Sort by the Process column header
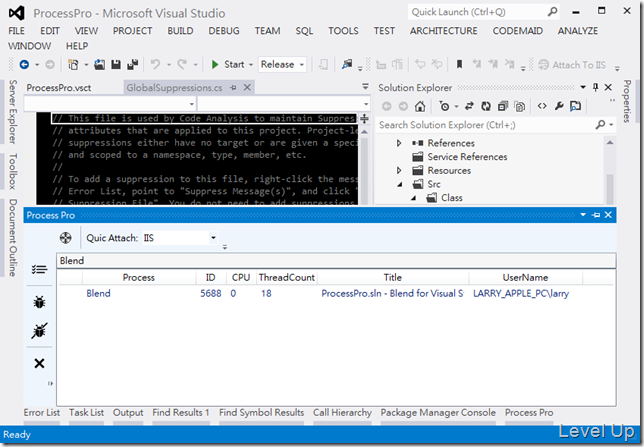644x447 pixels. pos(139,278)
